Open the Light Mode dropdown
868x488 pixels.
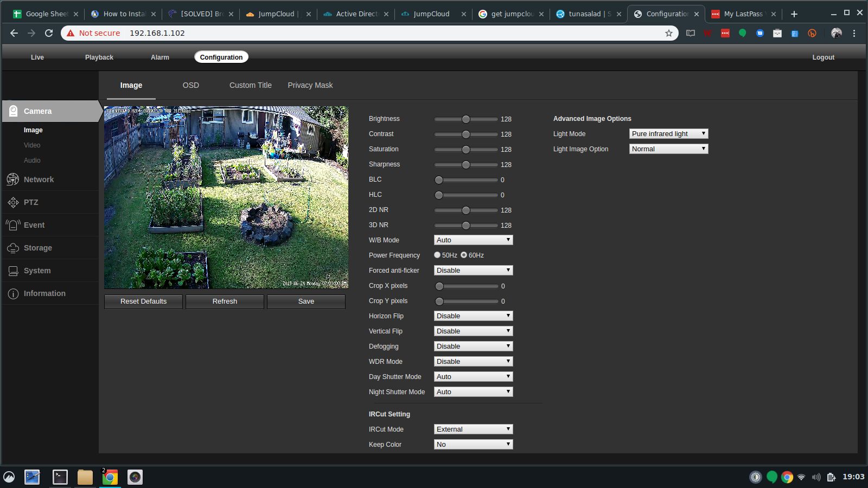pos(668,134)
